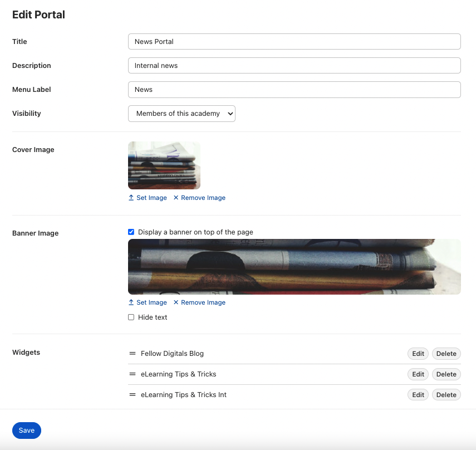The height and width of the screenshot is (450, 476).
Task: Delete the Fellow Digitals Blog widget
Action: (x=446, y=354)
